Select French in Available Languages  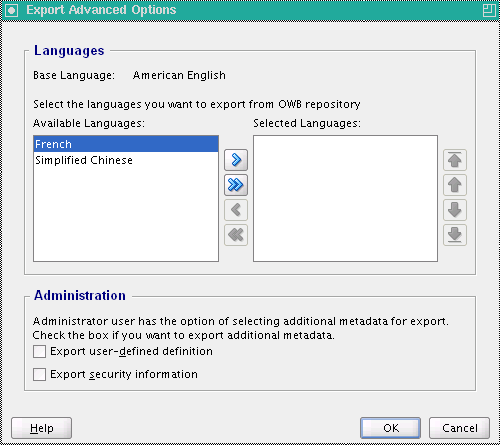pos(126,144)
